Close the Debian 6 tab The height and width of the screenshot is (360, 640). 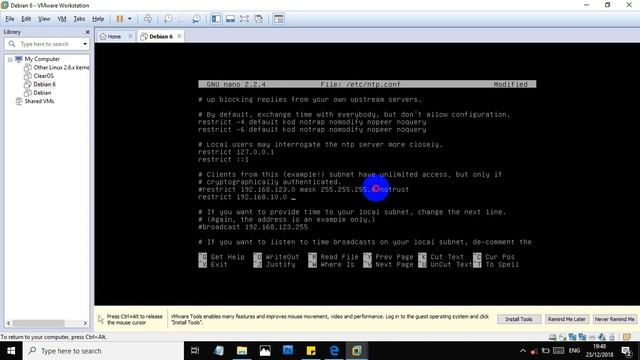[x=179, y=36]
